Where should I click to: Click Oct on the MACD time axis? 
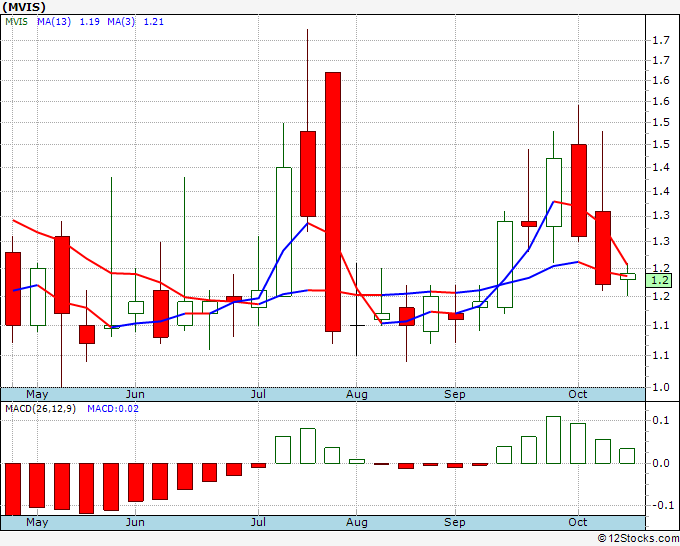coord(578,522)
